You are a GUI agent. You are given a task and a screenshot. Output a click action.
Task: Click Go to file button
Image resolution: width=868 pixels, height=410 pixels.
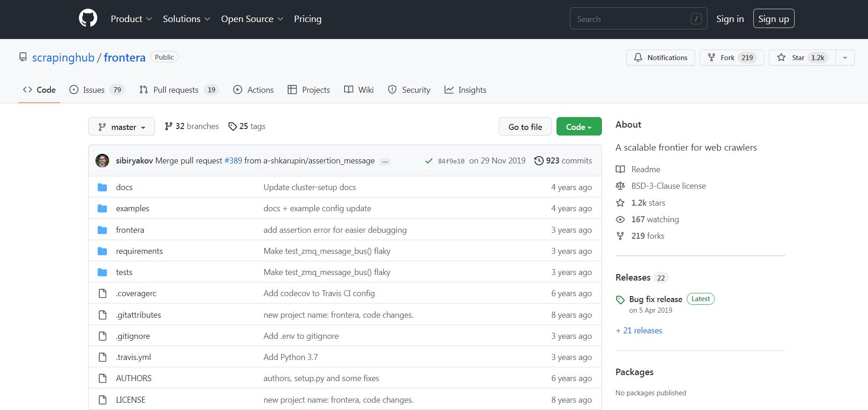click(x=525, y=127)
